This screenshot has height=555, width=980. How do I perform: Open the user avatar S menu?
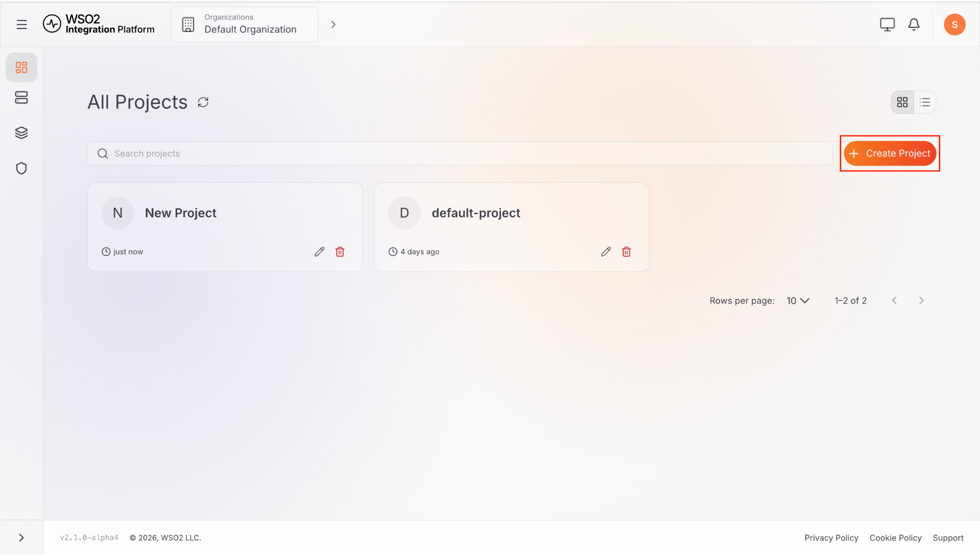955,24
